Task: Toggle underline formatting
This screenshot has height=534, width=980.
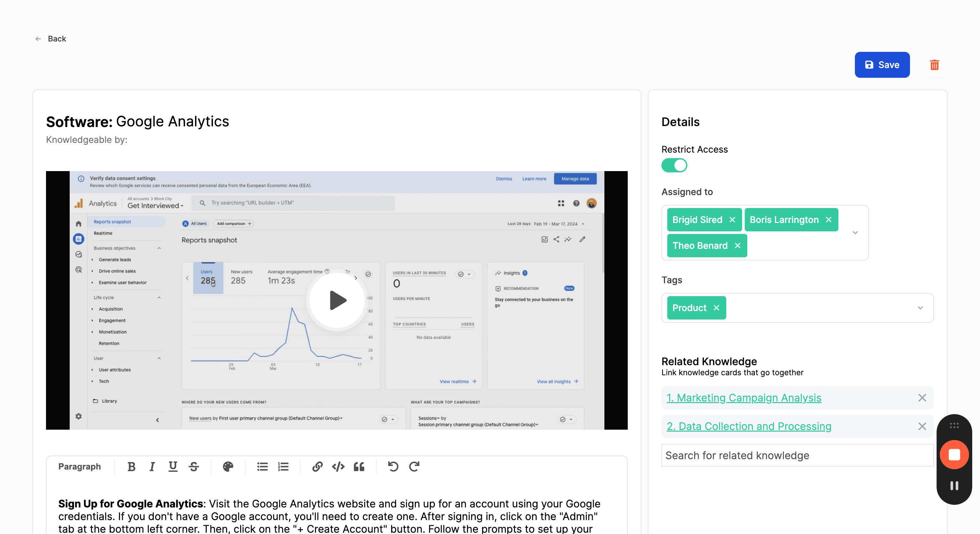Action: pyautogui.click(x=173, y=467)
